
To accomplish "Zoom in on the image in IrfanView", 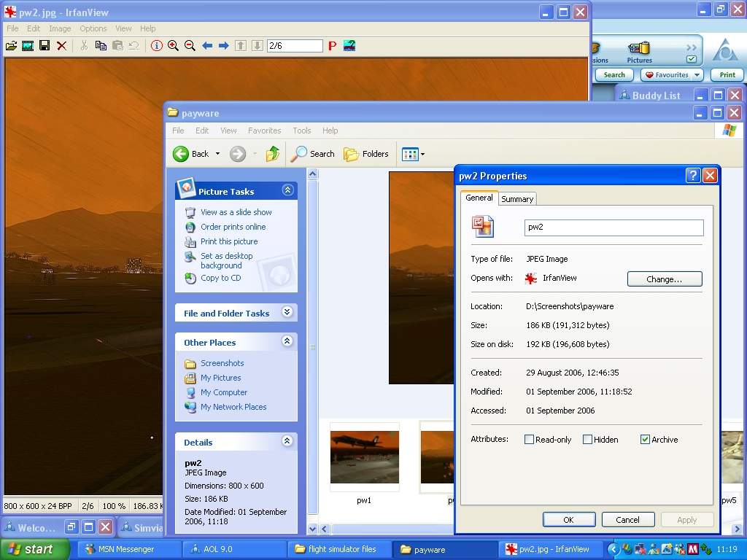I will point(174,45).
